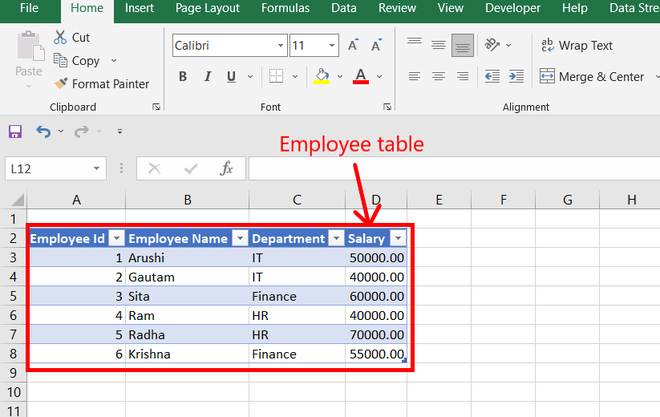660x417 pixels.
Task: Click Wrap Text button
Action: coord(577,45)
